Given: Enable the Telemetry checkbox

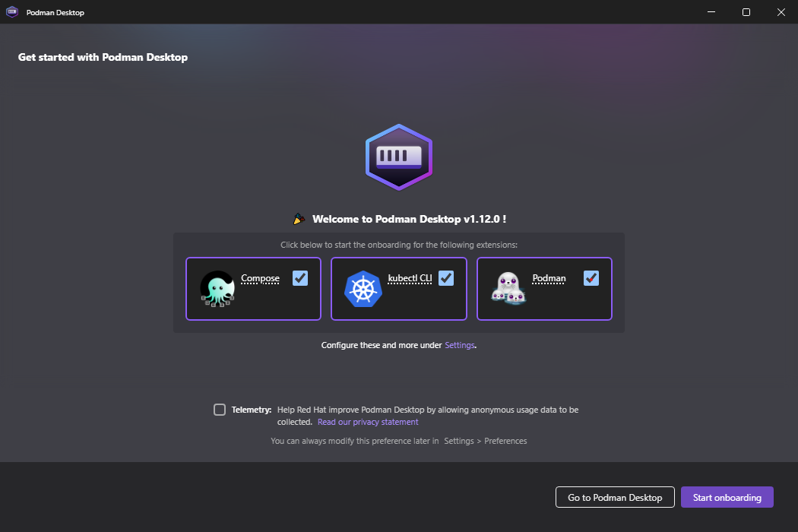Looking at the screenshot, I should (x=220, y=410).
